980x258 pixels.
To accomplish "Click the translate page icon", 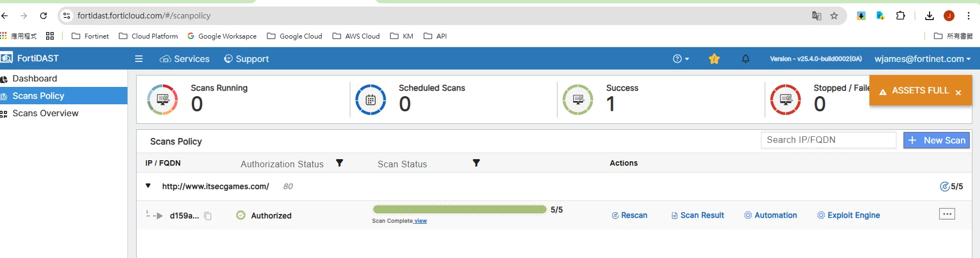I will tap(816, 16).
